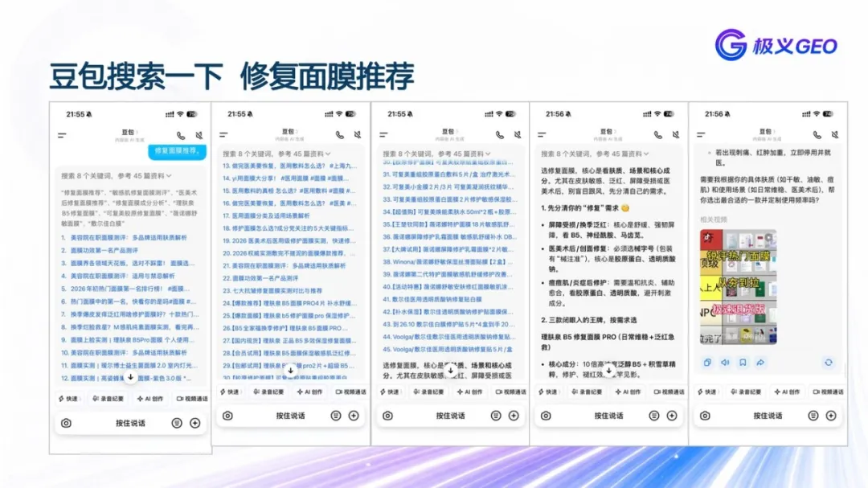Tap the copy icon below the 相关视频 thumbnail
The height and width of the screenshot is (488, 868).
pos(707,363)
